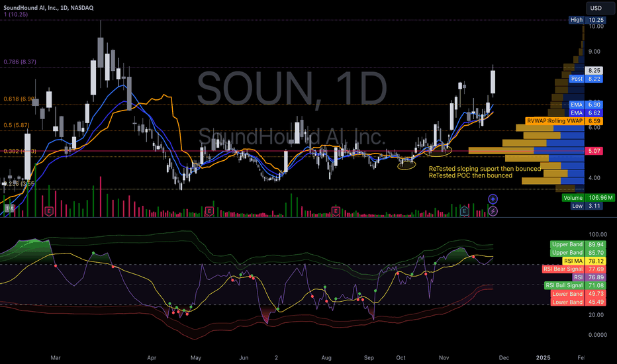Click 'ReTested sloping suport then bounced' annotation
617x364 pixels.
(485, 168)
